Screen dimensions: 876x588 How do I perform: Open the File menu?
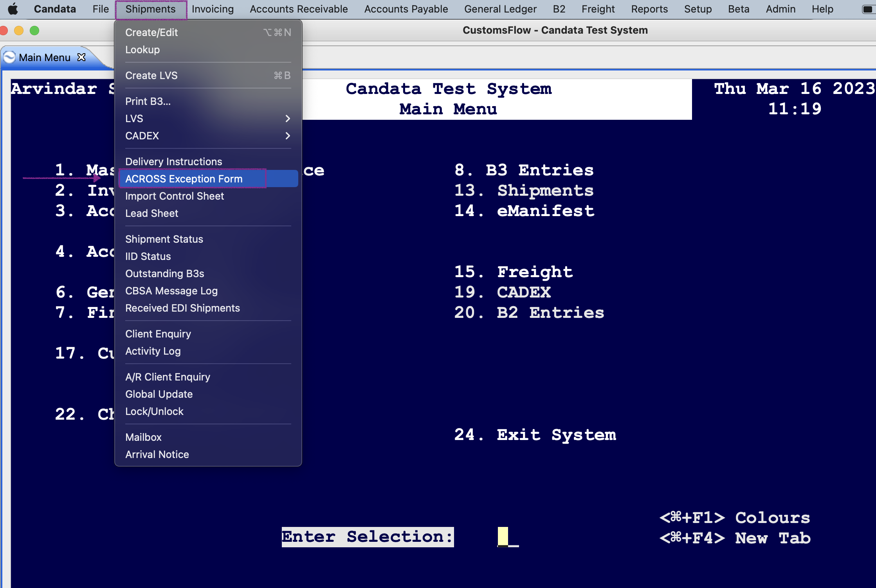click(x=101, y=9)
